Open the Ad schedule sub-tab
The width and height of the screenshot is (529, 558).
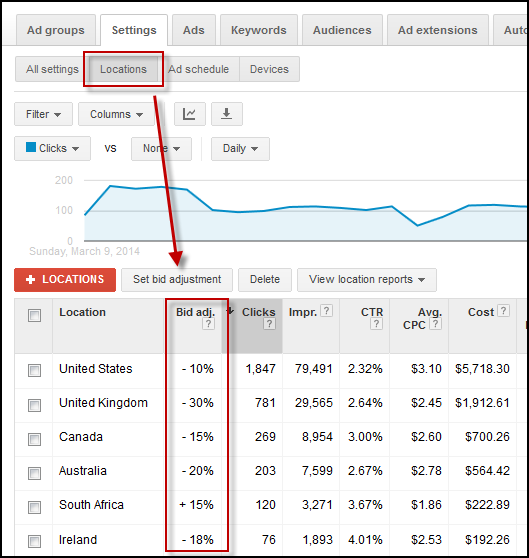199,69
